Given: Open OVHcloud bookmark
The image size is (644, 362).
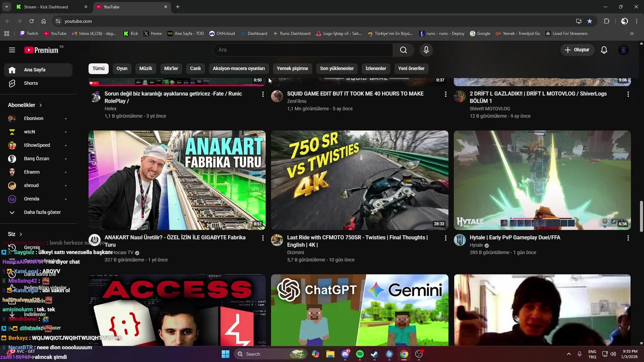Looking at the screenshot, I should point(222,34).
